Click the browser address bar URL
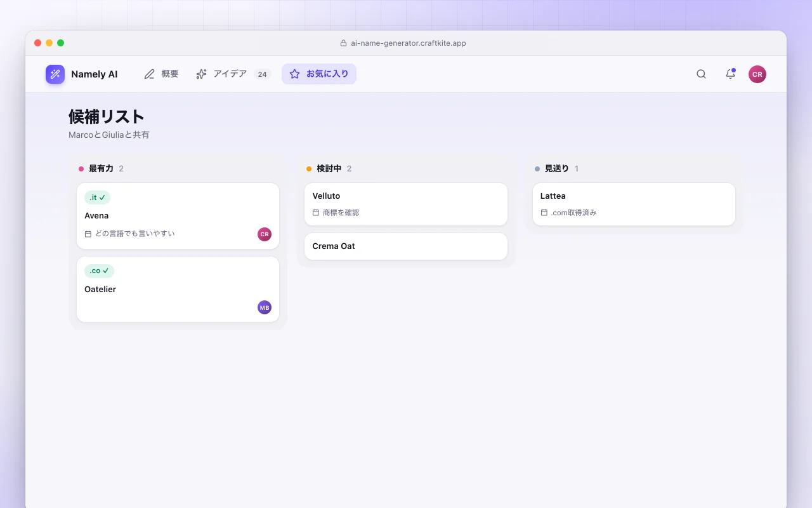 pyautogui.click(x=409, y=43)
